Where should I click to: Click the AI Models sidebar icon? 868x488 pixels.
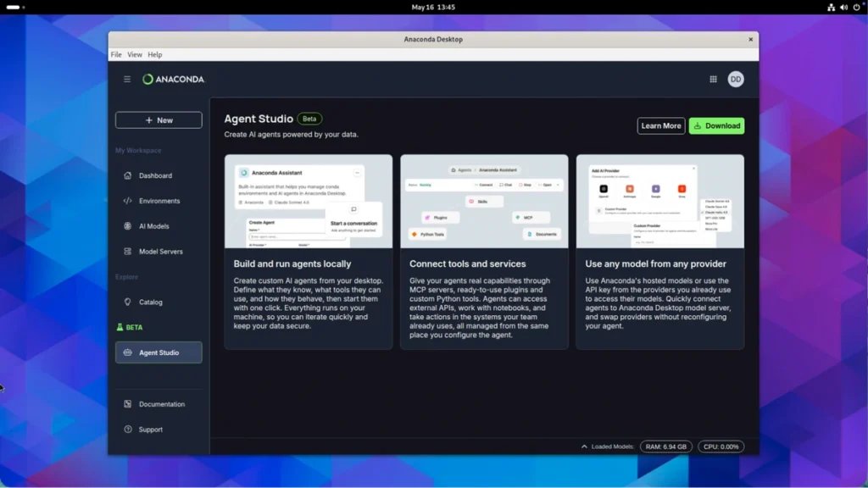(128, 225)
